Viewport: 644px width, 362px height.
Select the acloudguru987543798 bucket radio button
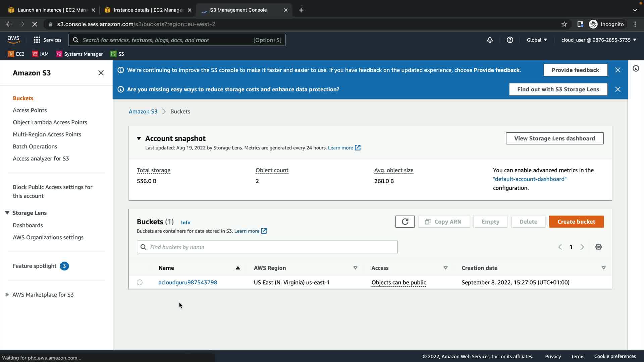[140, 283]
